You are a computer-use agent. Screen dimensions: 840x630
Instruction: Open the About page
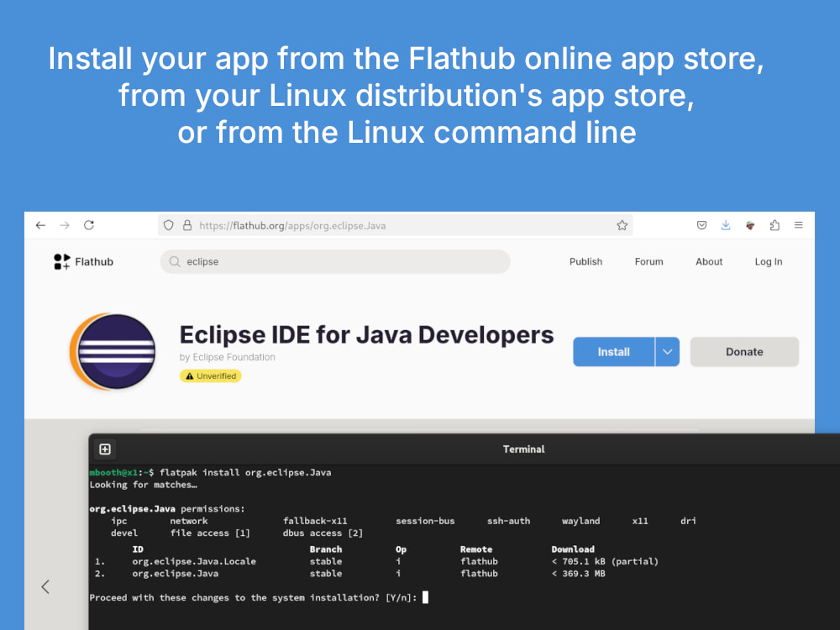(709, 262)
